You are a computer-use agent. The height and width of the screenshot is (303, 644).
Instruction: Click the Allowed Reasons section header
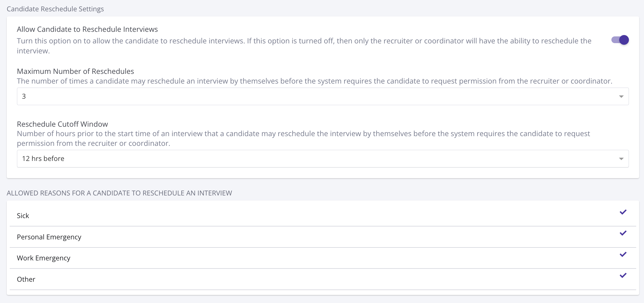coord(119,193)
